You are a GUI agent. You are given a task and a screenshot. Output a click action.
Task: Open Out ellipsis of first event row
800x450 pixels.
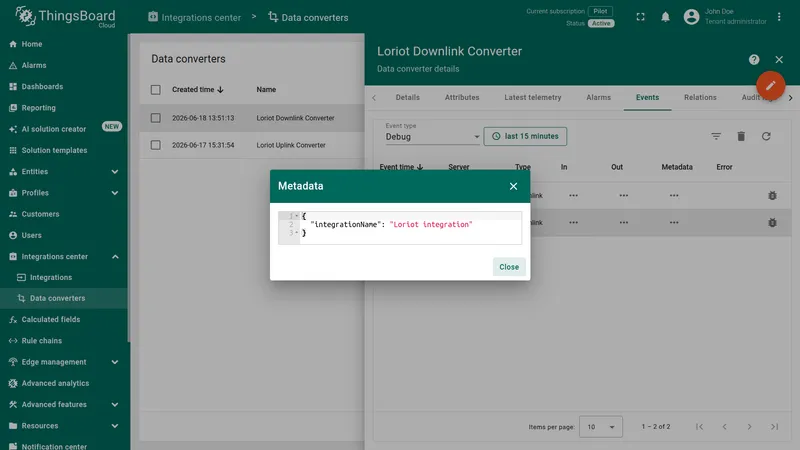click(x=623, y=195)
